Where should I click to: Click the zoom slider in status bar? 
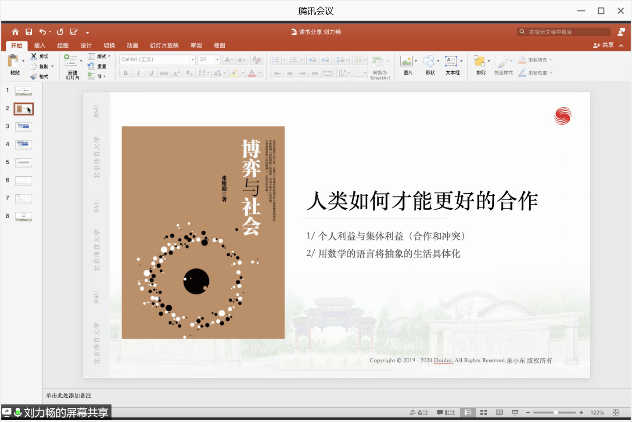click(555, 412)
